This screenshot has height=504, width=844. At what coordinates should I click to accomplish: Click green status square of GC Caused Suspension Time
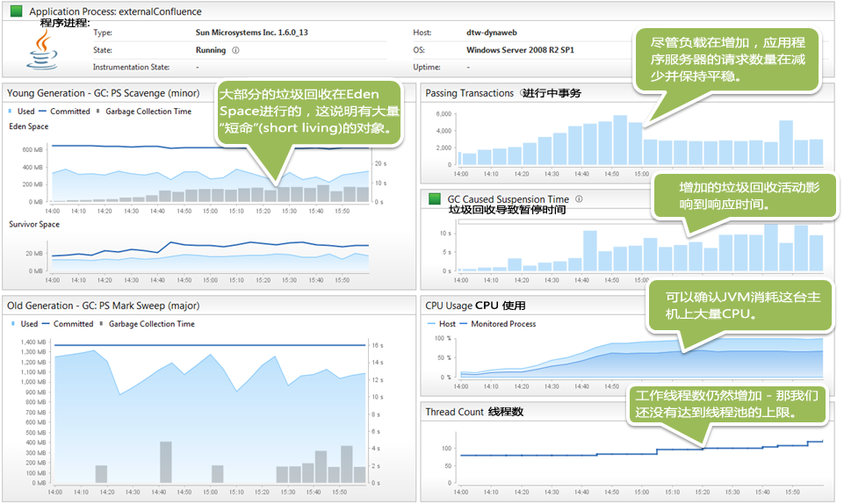[x=435, y=199]
